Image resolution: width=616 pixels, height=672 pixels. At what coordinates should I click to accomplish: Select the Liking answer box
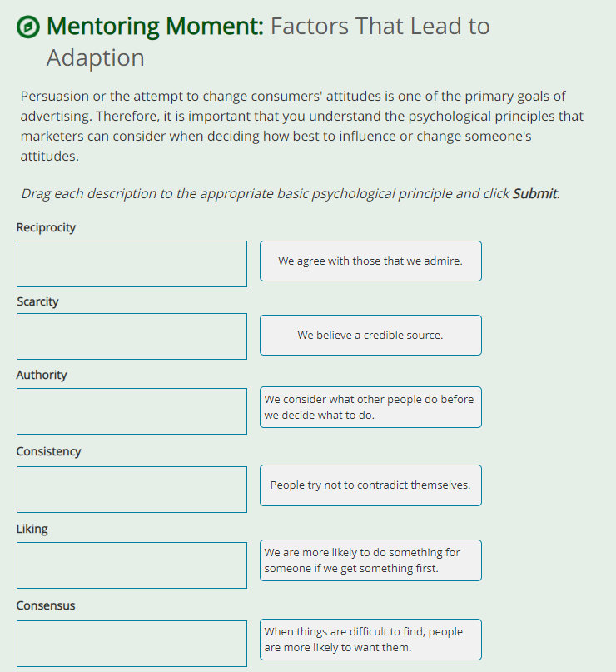pyautogui.click(x=132, y=565)
